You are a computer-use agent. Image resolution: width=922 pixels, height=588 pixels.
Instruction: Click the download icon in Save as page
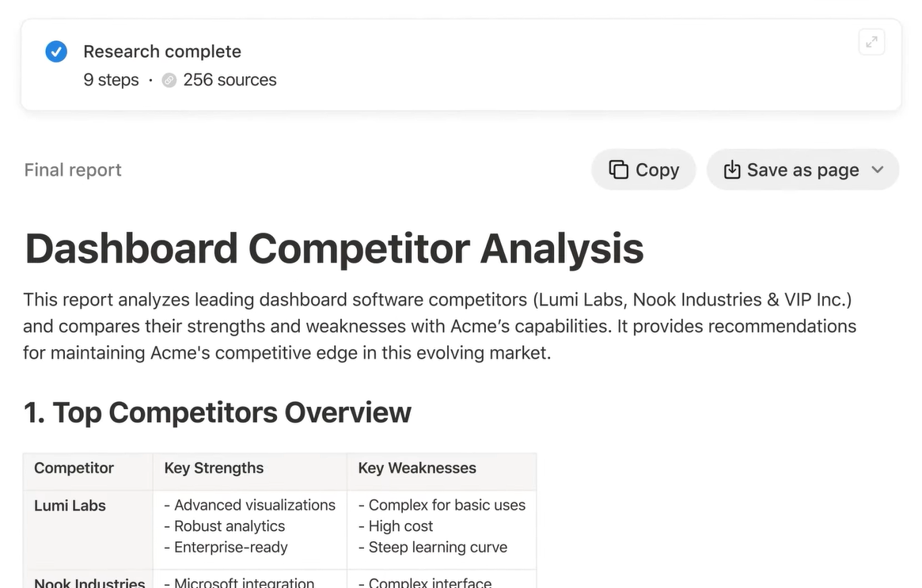tap(731, 169)
